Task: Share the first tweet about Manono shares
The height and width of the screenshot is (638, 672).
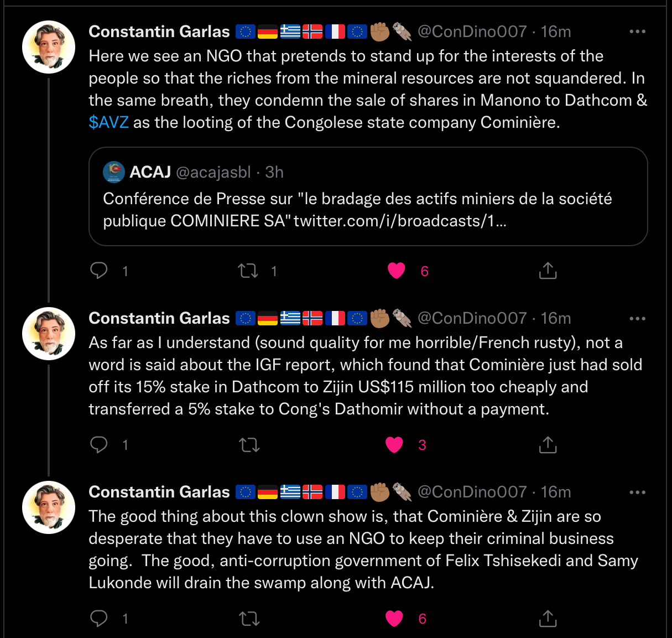Action: (548, 271)
